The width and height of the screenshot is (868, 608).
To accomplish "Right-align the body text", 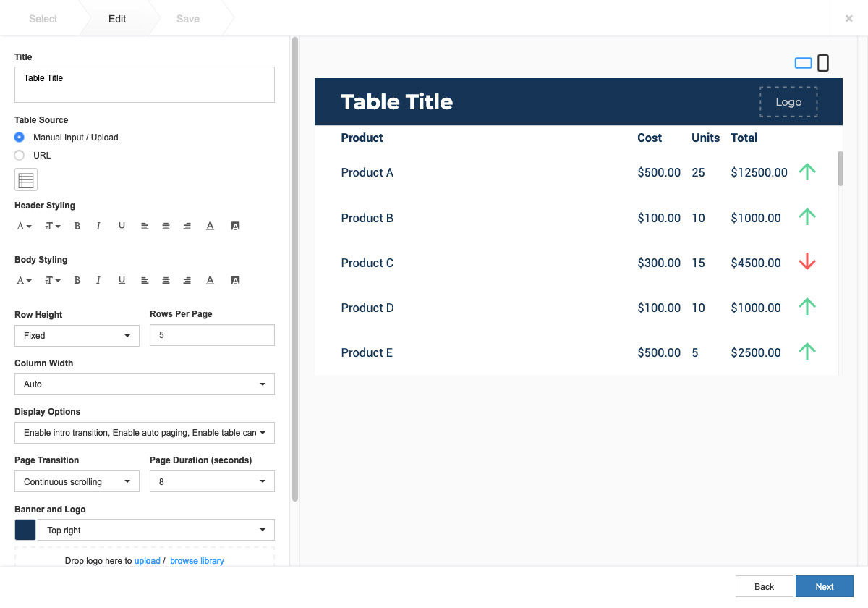I will [187, 280].
